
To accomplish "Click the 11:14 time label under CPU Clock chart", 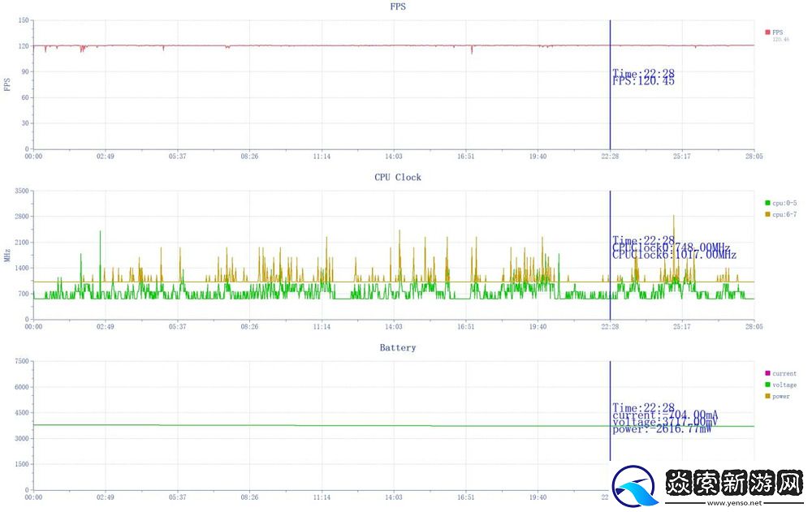I will pos(322,327).
